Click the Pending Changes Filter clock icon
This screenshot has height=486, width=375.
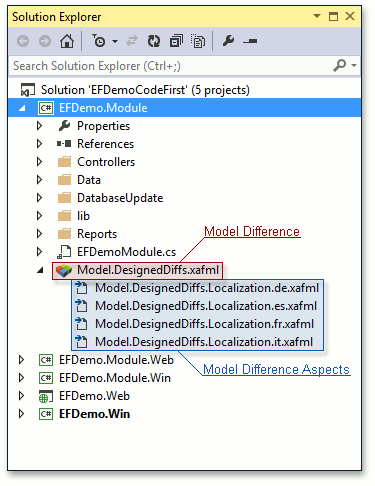point(99,41)
